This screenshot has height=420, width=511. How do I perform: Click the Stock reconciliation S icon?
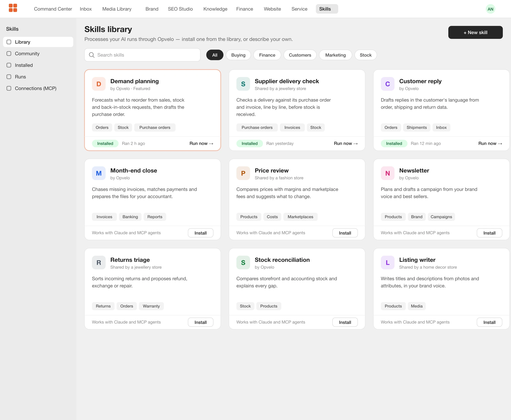pos(243,262)
